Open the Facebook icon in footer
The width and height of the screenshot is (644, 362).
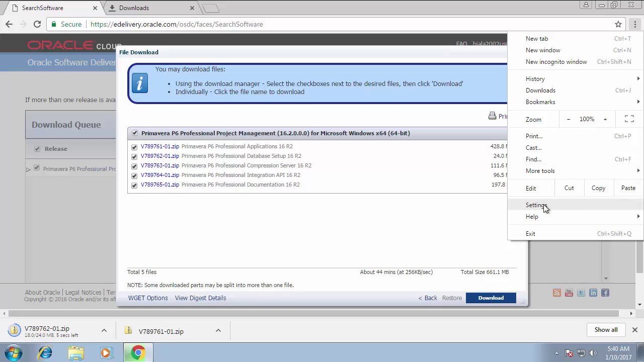pos(605,293)
